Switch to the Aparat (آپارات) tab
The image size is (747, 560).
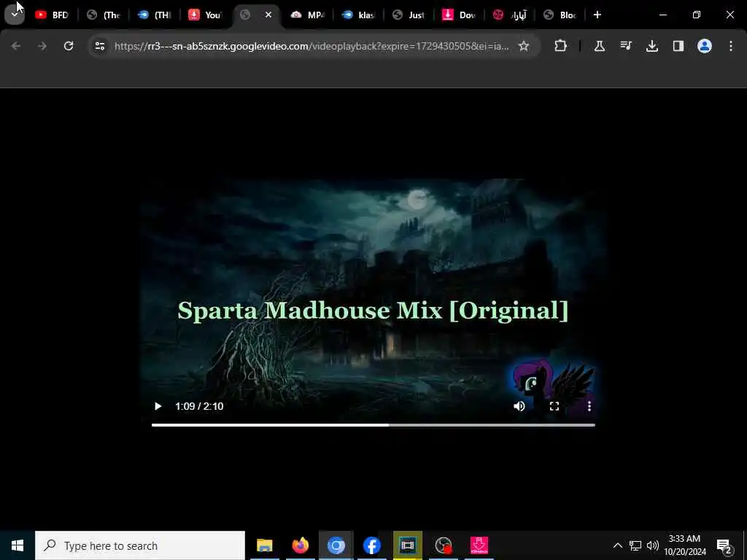[510, 15]
